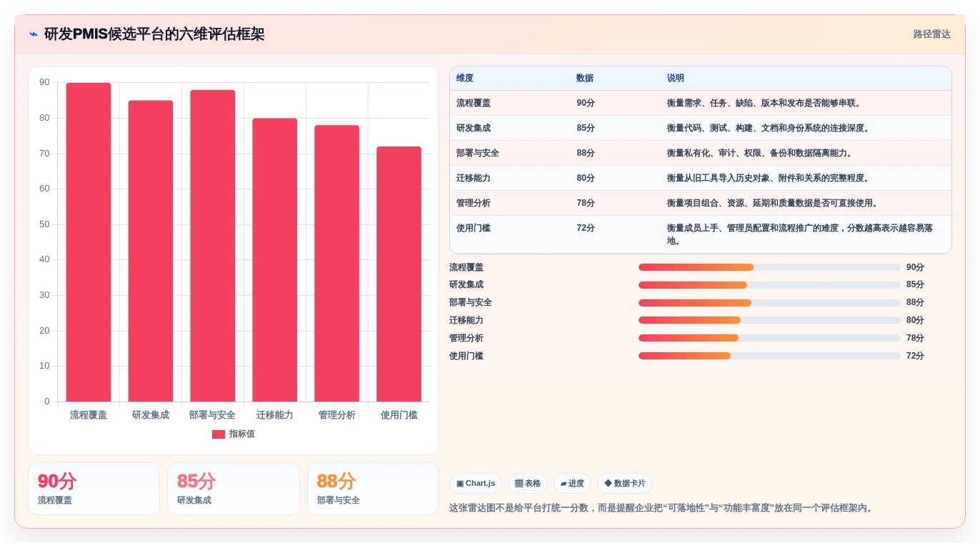Screen dimensions: 980x543
Task: Click the 数据卡片 tag chip
Action: [x=625, y=484]
